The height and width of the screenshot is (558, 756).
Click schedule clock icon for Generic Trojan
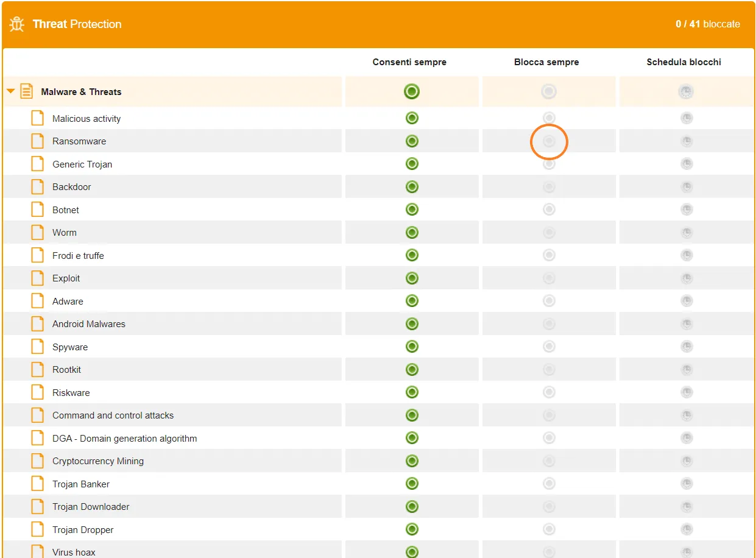(687, 164)
